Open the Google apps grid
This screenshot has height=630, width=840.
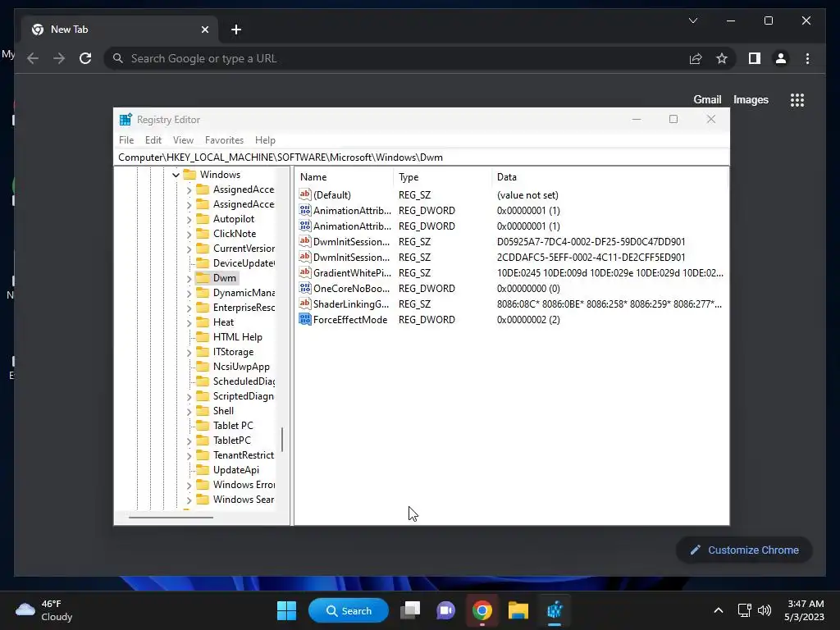tap(797, 99)
